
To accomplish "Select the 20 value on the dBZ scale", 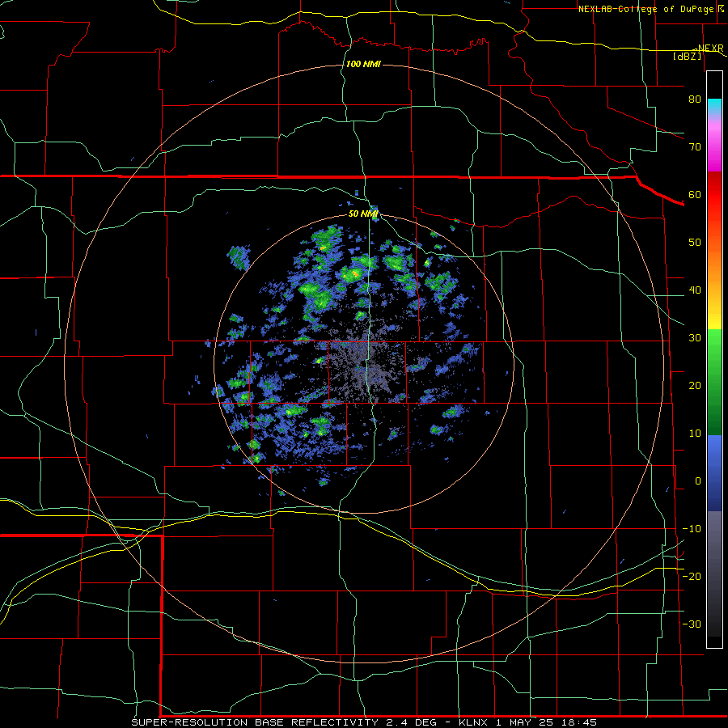I will (695, 386).
